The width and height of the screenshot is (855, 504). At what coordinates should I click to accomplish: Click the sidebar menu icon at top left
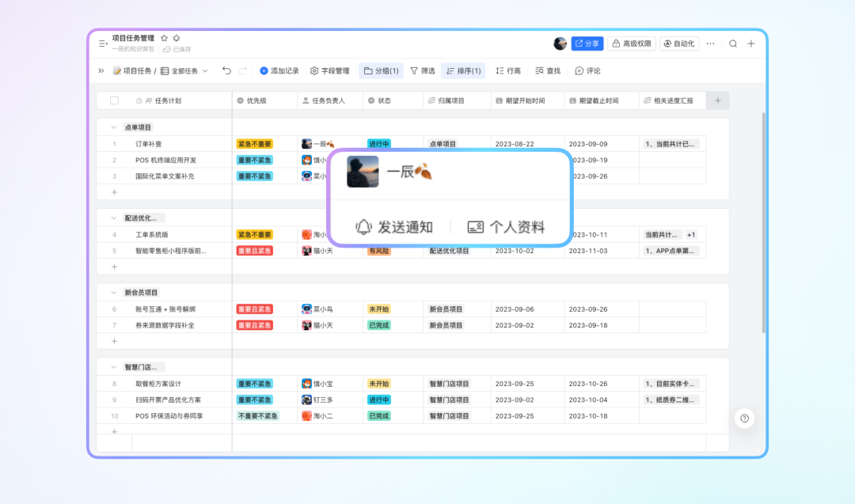102,44
